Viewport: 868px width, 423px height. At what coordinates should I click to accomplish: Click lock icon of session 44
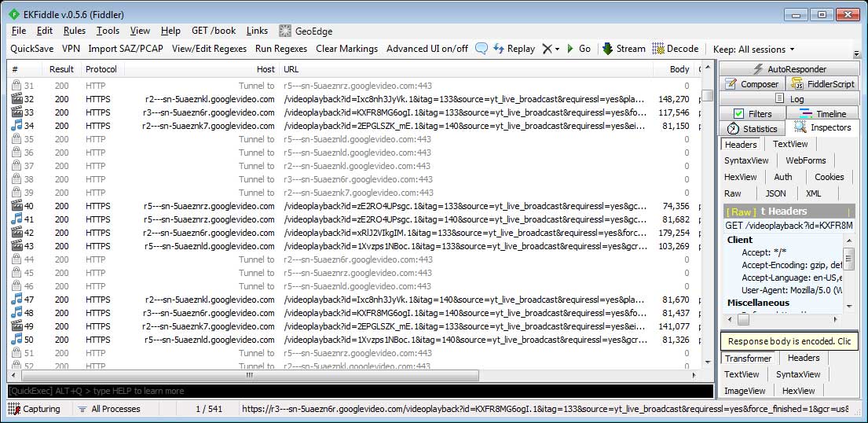[x=16, y=259]
